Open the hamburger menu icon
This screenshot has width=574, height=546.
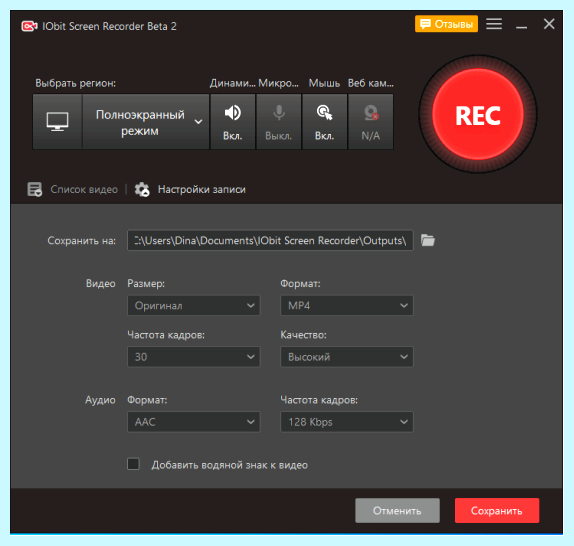point(494,24)
